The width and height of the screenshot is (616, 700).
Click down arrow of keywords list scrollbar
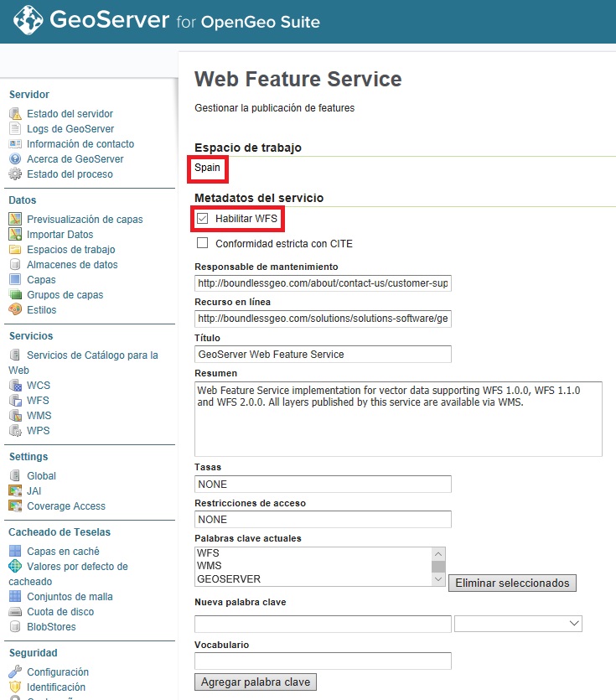coord(438,579)
